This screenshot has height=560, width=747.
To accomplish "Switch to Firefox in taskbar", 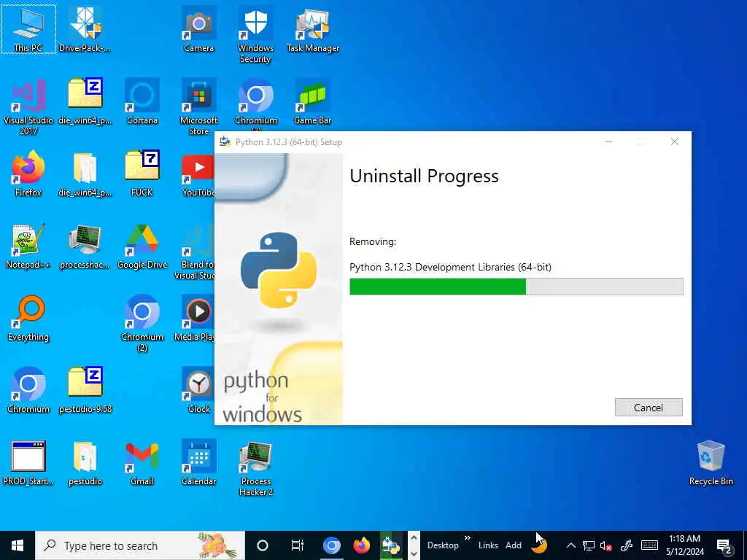I will (x=362, y=545).
